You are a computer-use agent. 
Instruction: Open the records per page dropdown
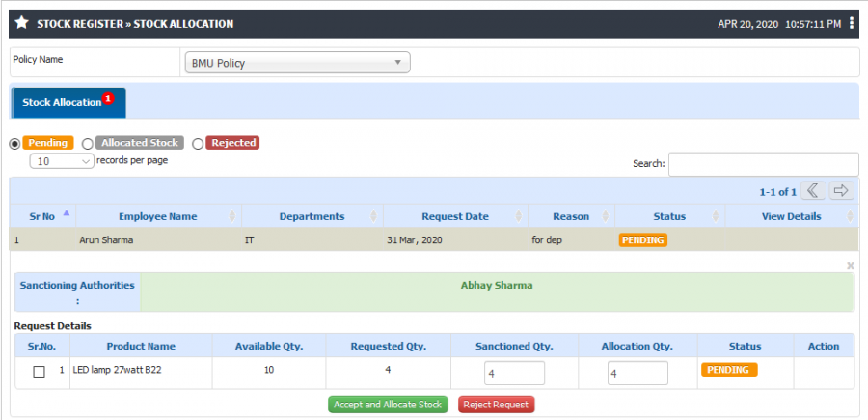click(62, 161)
